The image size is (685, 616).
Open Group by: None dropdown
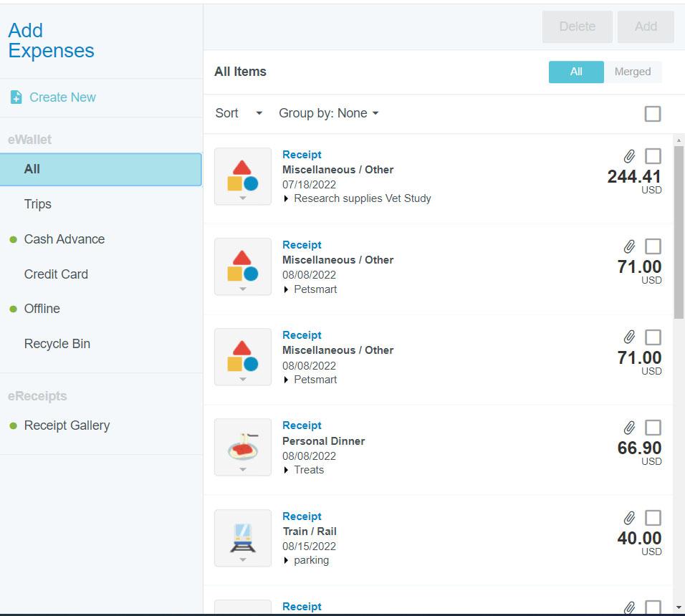328,113
